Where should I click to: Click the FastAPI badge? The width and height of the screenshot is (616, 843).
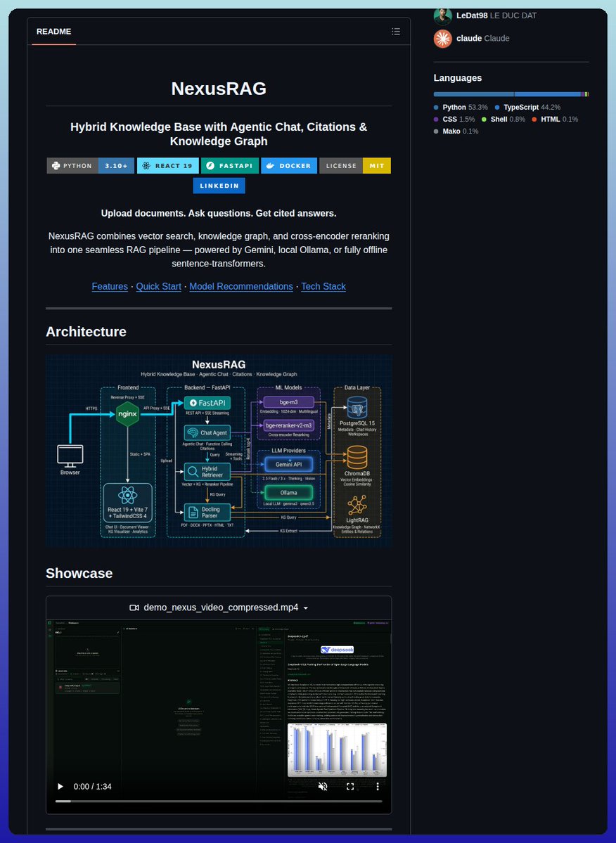[229, 166]
